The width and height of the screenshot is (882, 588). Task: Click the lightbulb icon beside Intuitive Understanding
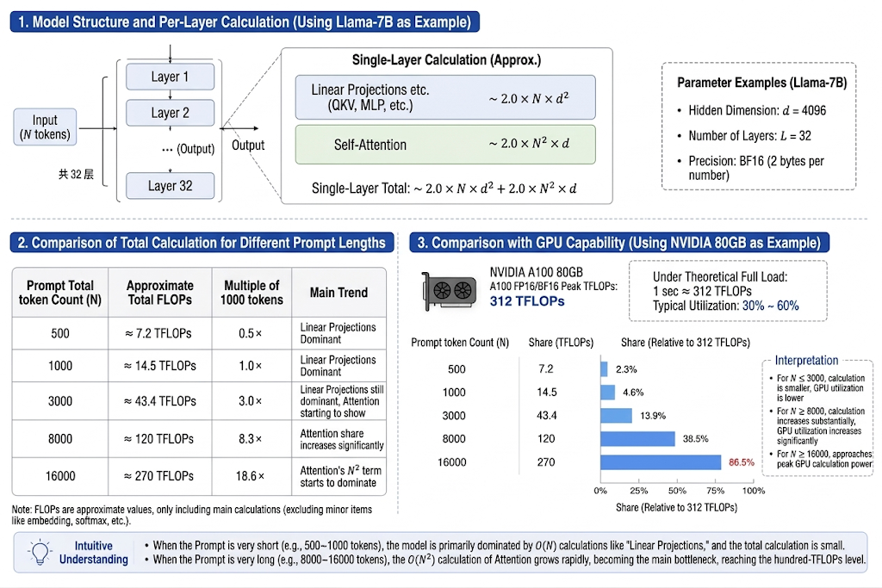click(x=40, y=553)
